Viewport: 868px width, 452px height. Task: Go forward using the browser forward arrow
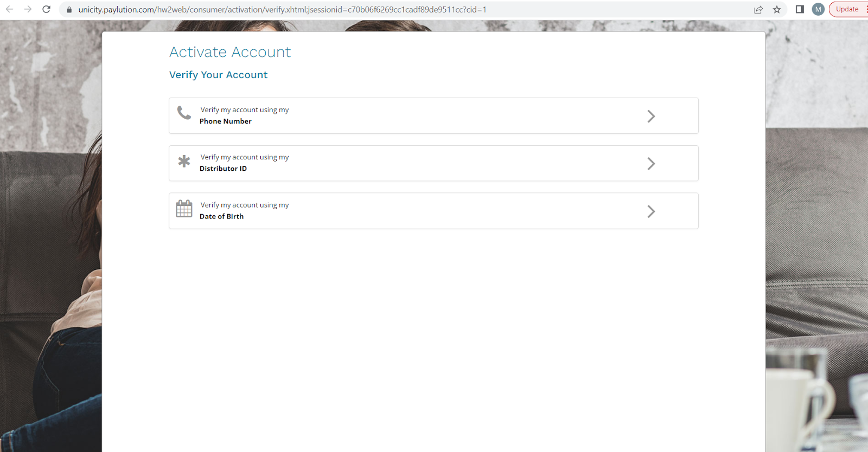28,9
